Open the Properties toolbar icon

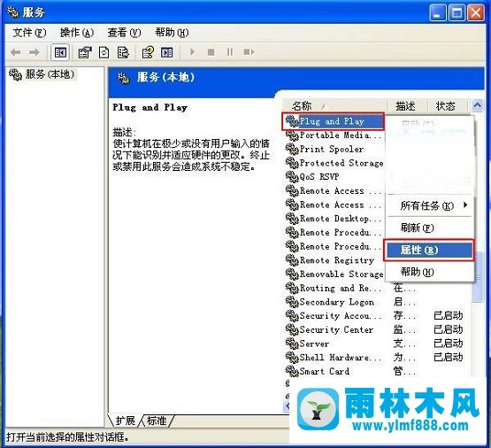(x=85, y=52)
